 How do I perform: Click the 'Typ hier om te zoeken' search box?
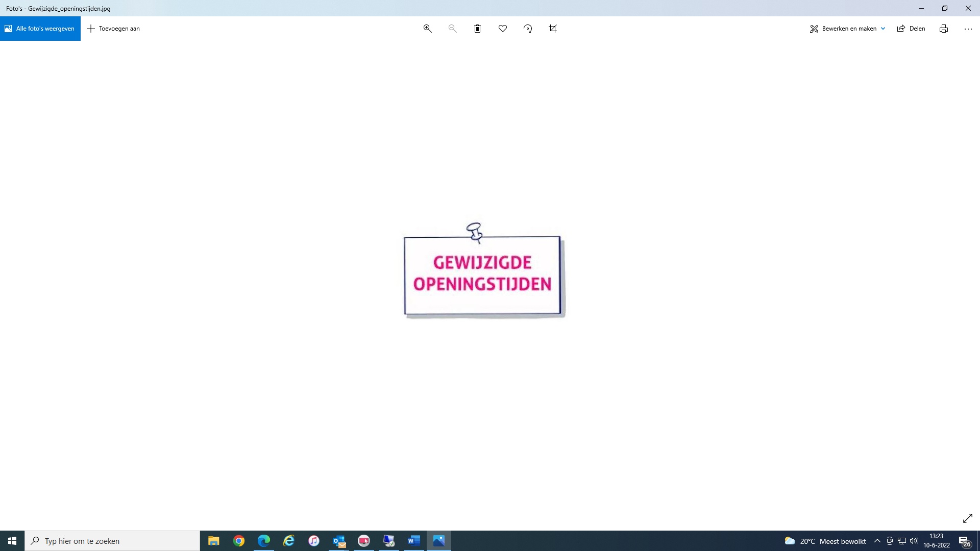112,541
